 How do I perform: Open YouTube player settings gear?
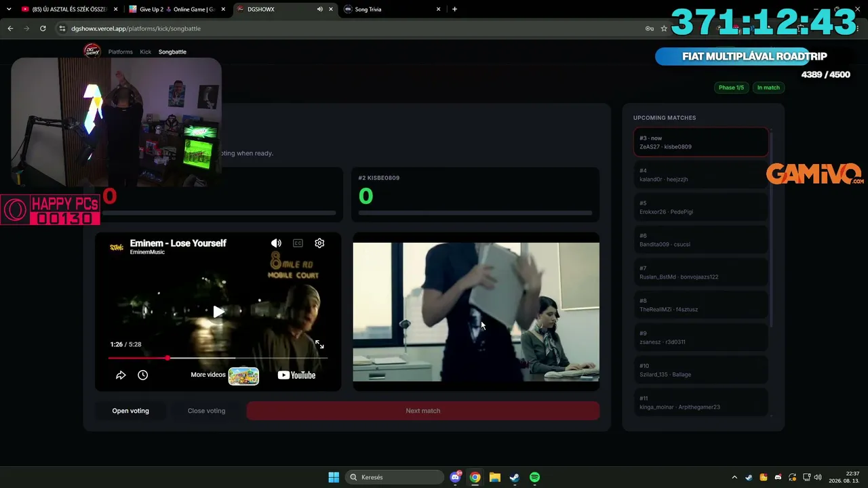tap(319, 243)
